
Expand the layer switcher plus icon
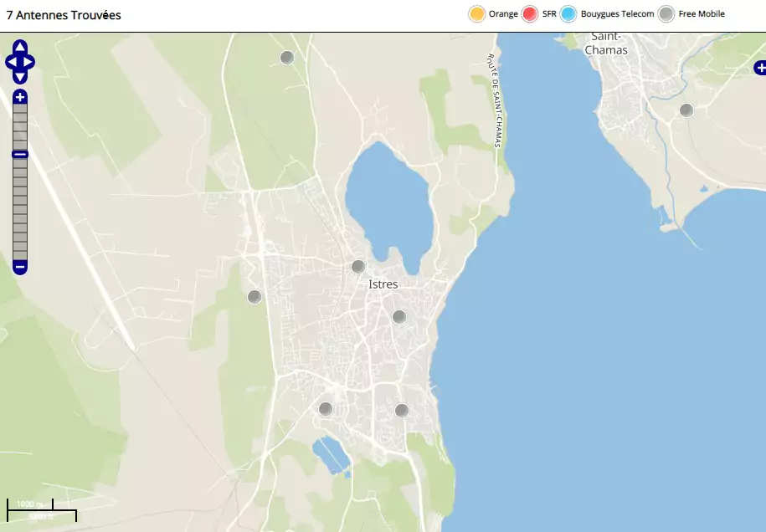click(760, 68)
